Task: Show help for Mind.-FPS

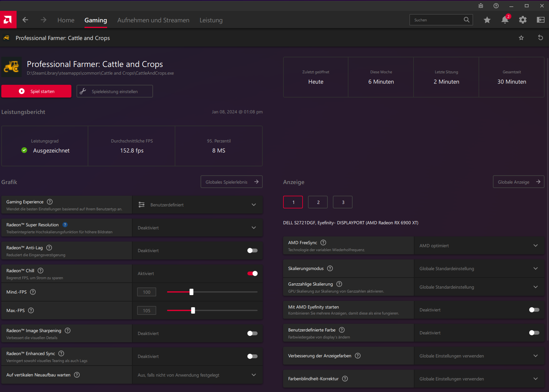Action: [x=33, y=292]
